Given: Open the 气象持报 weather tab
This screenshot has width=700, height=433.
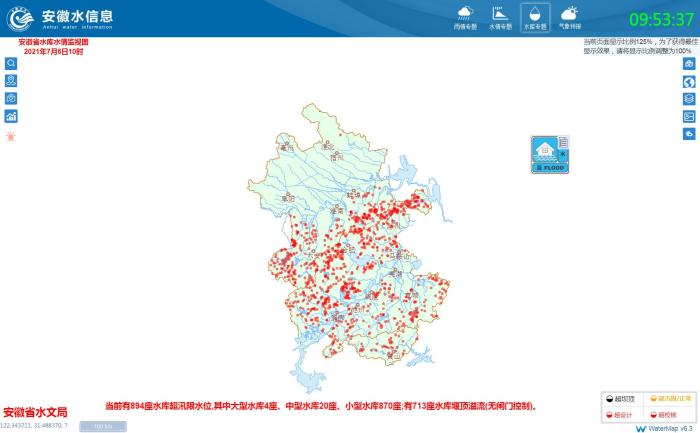Looking at the screenshot, I should coord(569,17).
